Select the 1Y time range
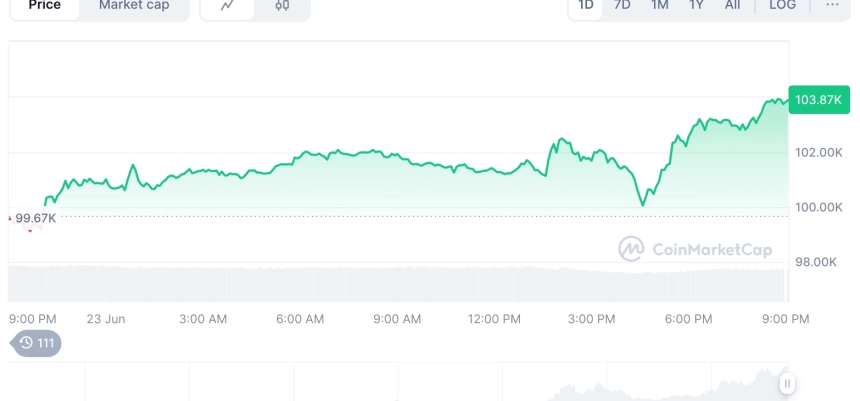Viewport: 860px width, 401px height. tap(696, 5)
